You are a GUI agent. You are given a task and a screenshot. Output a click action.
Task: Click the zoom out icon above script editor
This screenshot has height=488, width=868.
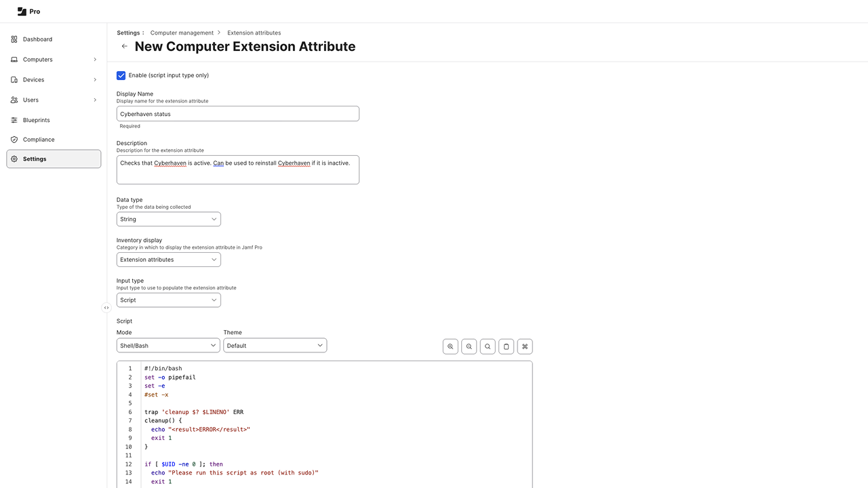point(469,346)
